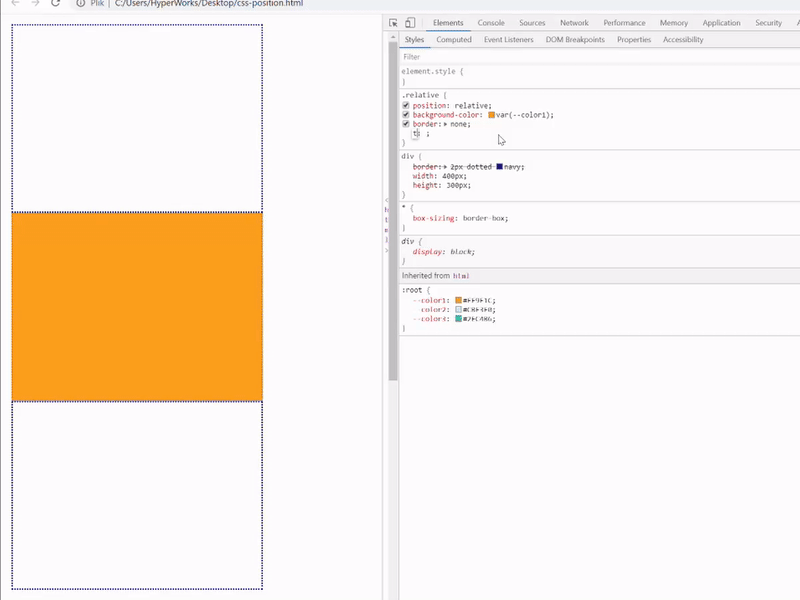Image resolution: width=800 pixels, height=600 pixels.
Task: Open the --color1 orange swatch in :root
Action: point(458,300)
